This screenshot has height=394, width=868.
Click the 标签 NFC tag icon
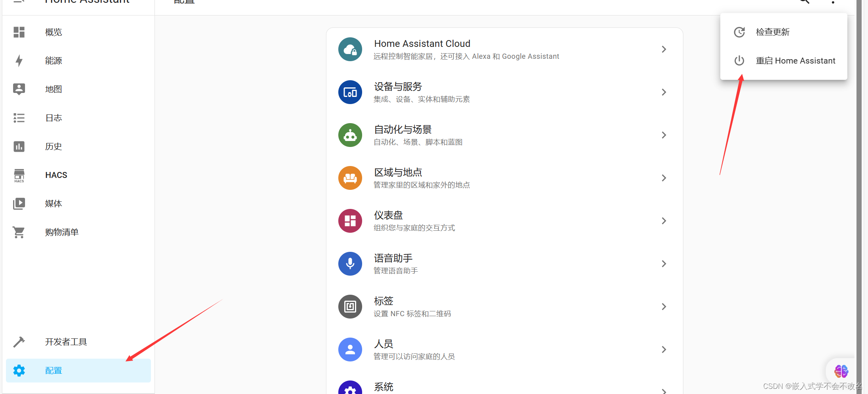click(350, 307)
